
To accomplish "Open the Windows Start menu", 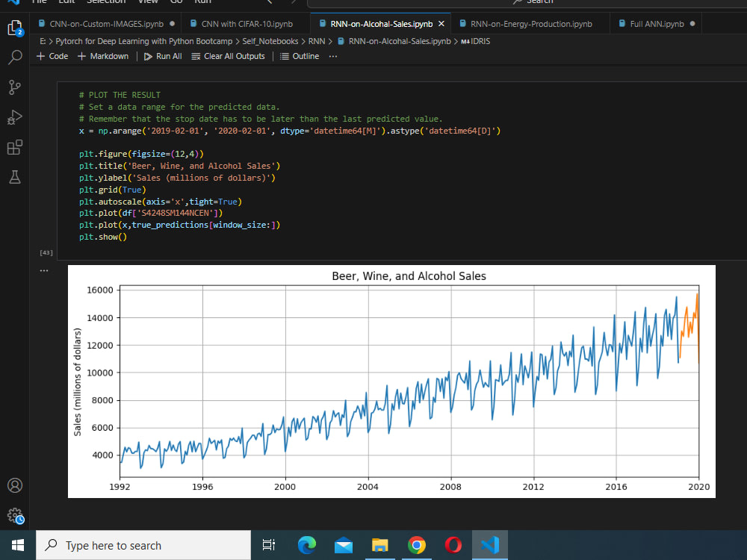I will point(18,545).
